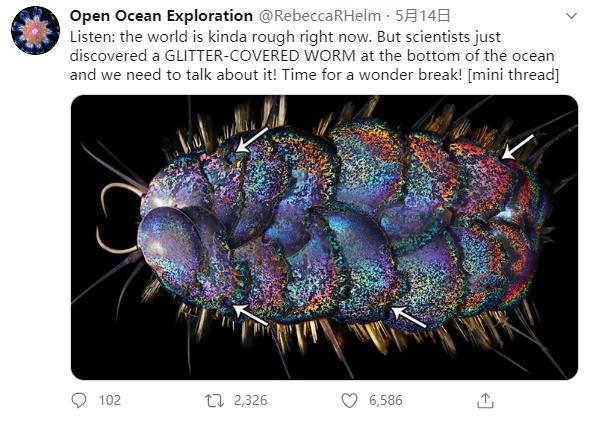The height and width of the screenshot is (428, 594).
Task: Click the 2,326 retweets count
Action: (x=250, y=400)
